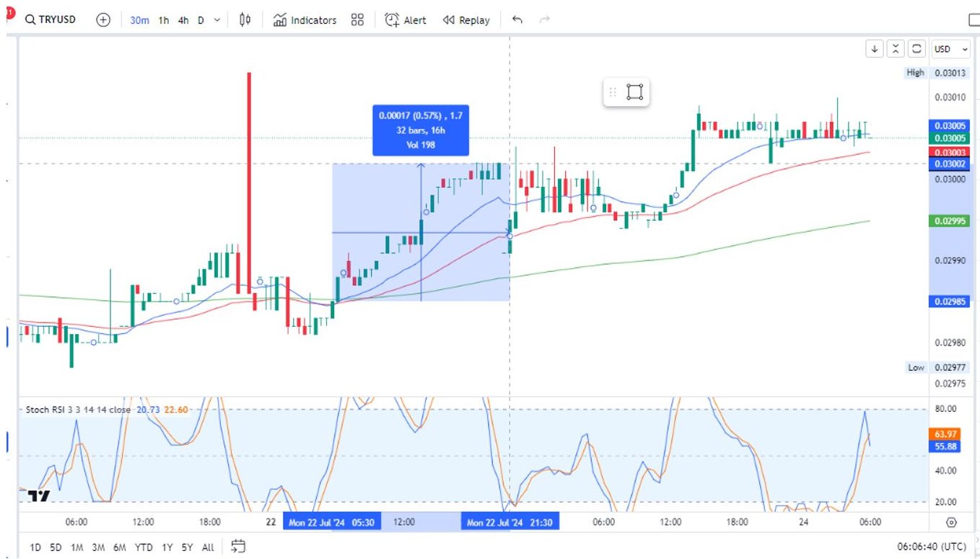Image resolution: width=980 pixels, height=559 pixels.
Task: Switch to the 1h timeframe
Action: tap(164, 20)
